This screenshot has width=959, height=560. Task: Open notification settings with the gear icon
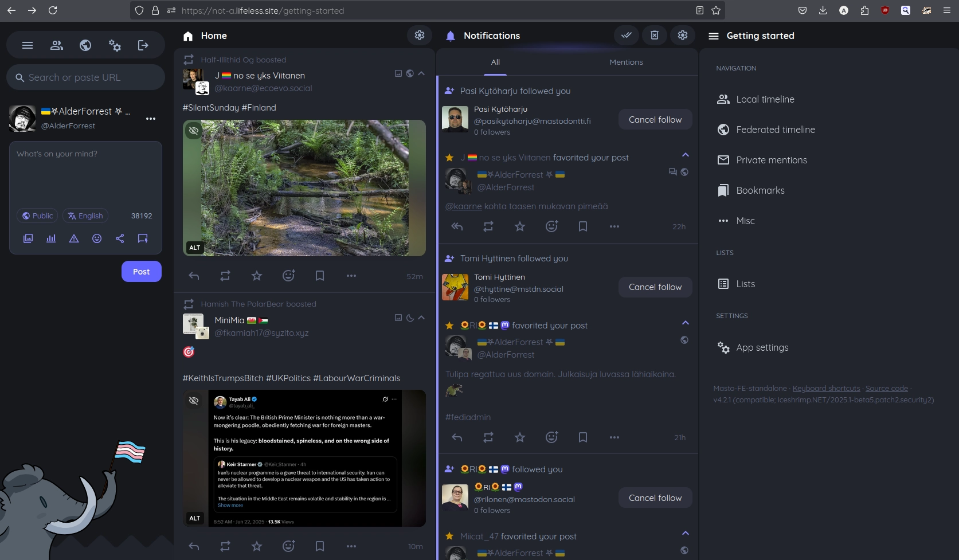pyautogui.click(x=682, y=35)
